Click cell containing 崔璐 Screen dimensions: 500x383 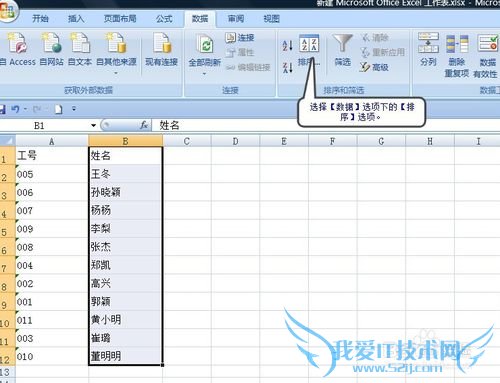tap(126, 338)
